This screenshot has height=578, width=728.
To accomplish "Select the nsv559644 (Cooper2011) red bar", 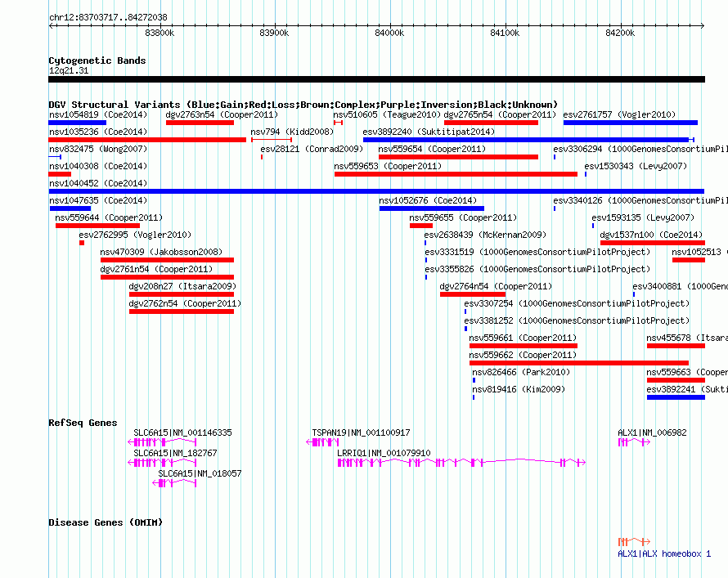I will (x=97, y=226).
